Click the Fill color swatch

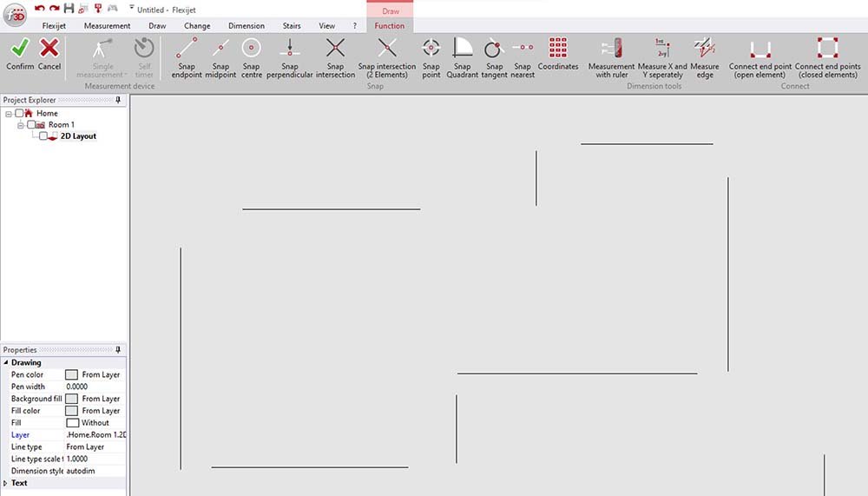[x=71, y=411]
